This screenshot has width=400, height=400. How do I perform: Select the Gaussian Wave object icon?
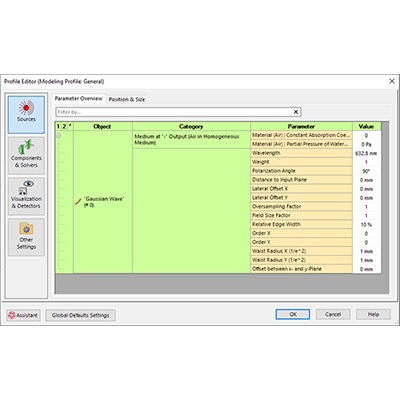(x=78, y=202)
